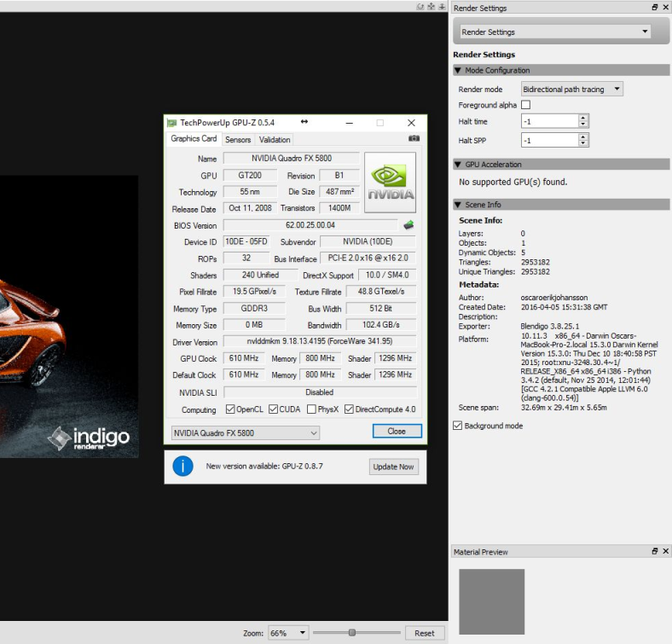This screenshot has width=672, height=644.
Task: Click the BIOS save chip icon
Action: 408,225
